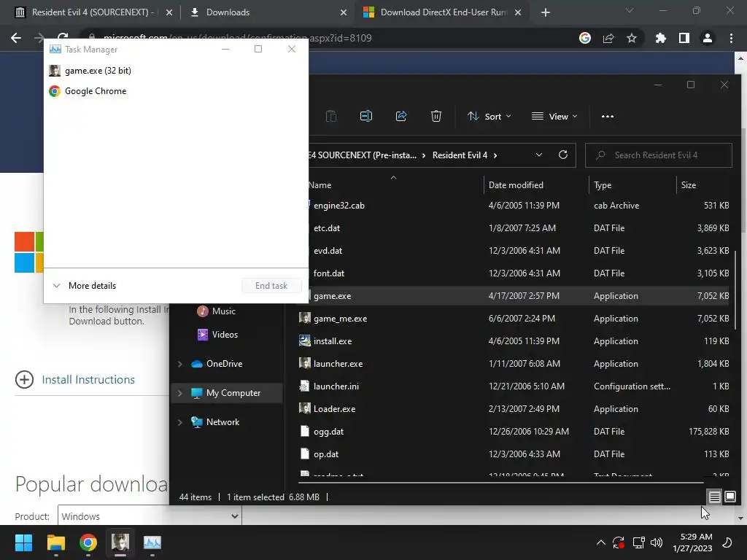Screen dimensions: 747x560
Task: Switch to large thumbnails view icon in status bar
Action: click(x=729, y=497)
